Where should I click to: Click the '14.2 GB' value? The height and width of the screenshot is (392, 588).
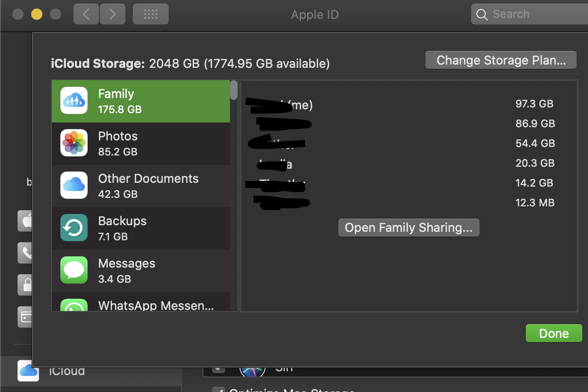click(x=535, y=183)
